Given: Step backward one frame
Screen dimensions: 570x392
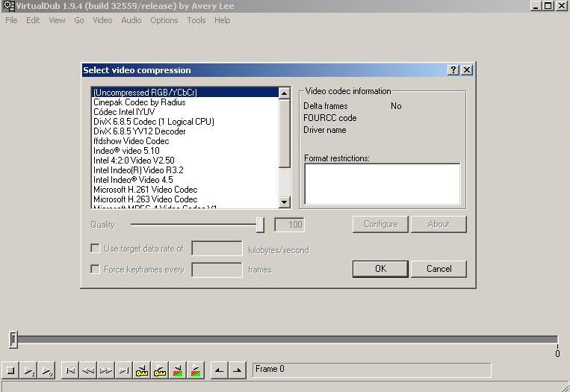Looking at the screenshot, I should click(88, 370).
